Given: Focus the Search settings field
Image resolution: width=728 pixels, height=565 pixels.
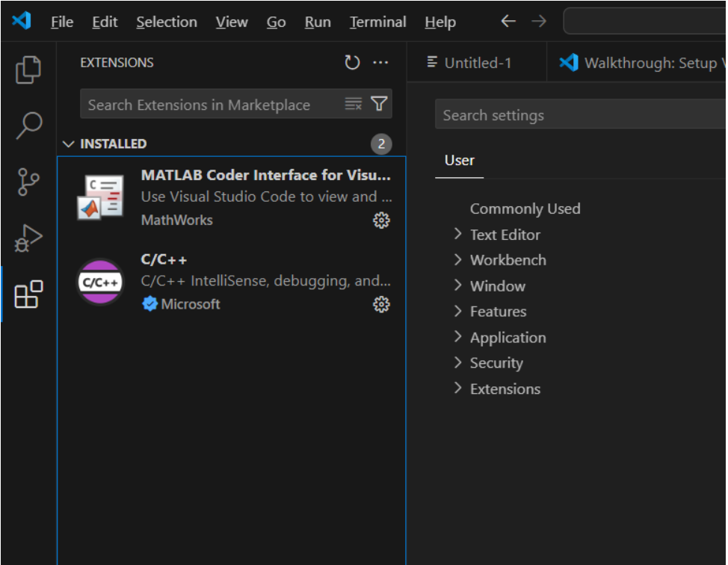Looking at the screenshot, I should [580, 114].
